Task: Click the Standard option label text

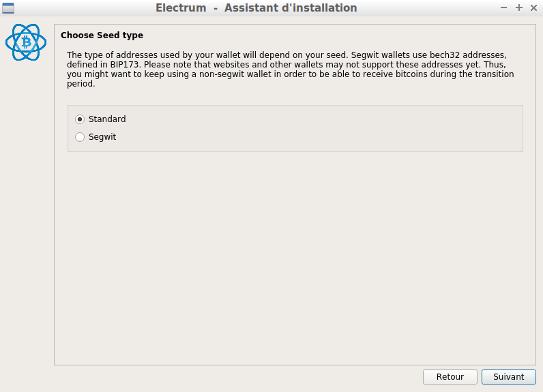Action: (107, 119)
